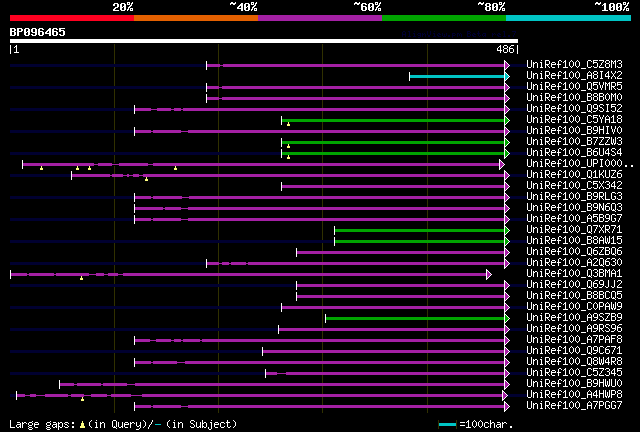This screenshot has width=640, height=432.
Task: Click the query end position 486
Action: [505, 49]
